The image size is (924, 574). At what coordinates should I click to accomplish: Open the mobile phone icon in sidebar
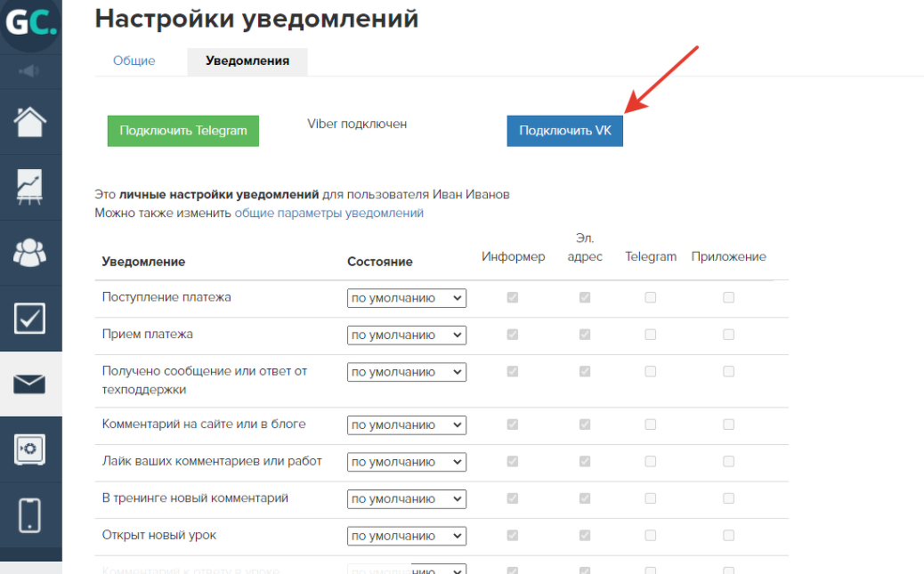29,515
